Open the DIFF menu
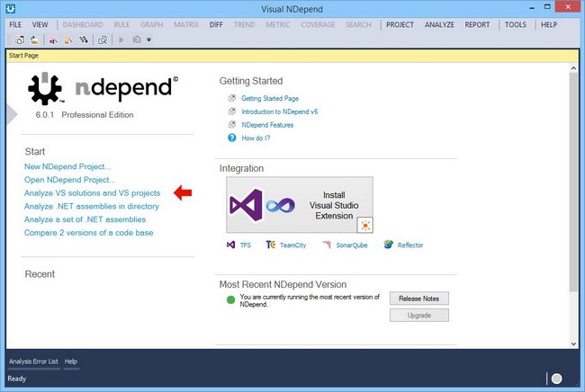The height and width of the screenshot is (392, 585). [x=216, y=24]
